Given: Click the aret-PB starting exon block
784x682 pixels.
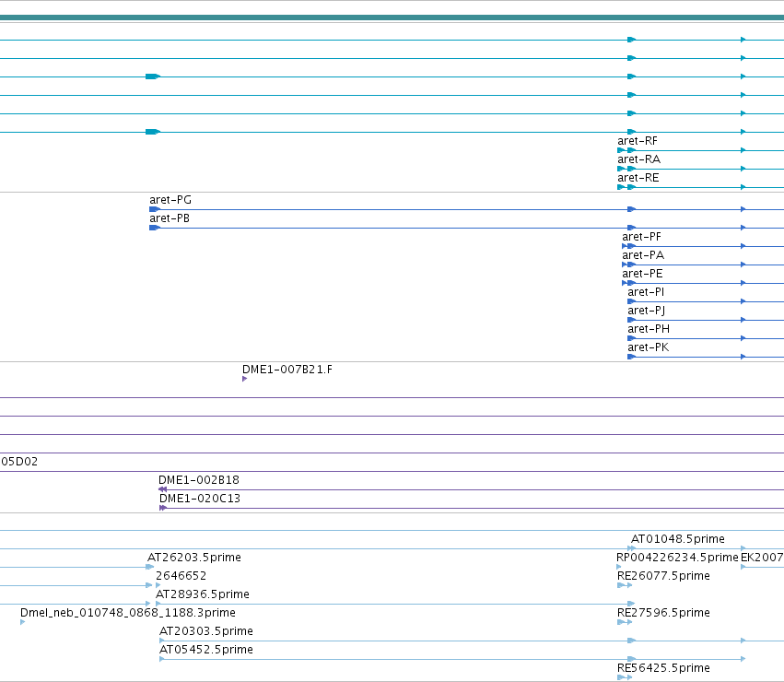Looking at the screenshot, I should (x=155, y=228).
